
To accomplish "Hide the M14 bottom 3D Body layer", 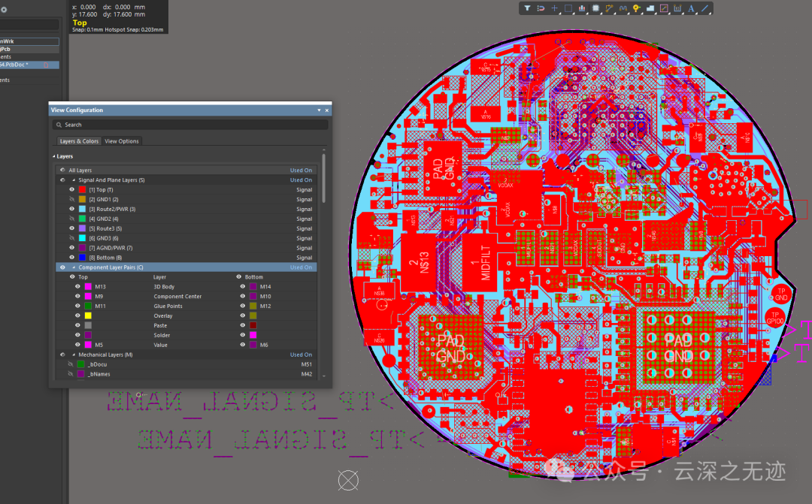I will pyautogui.click(x=242, y=287).
